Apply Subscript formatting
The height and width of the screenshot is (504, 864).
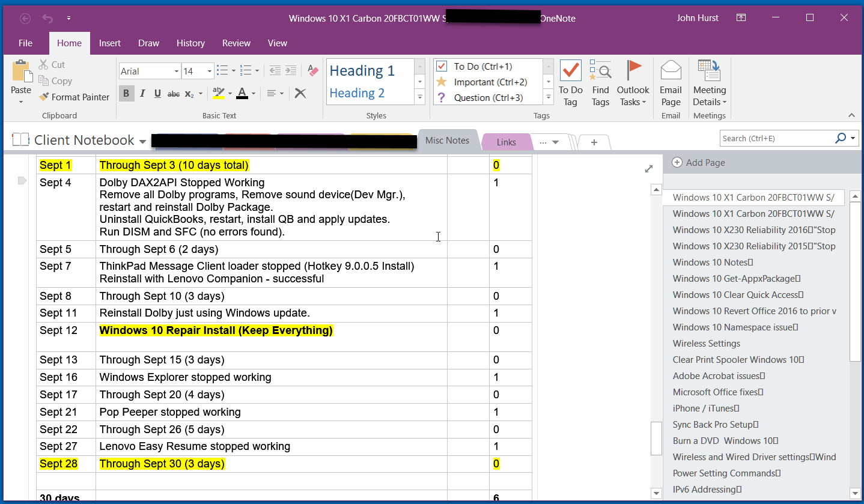(x=188, y=94)
